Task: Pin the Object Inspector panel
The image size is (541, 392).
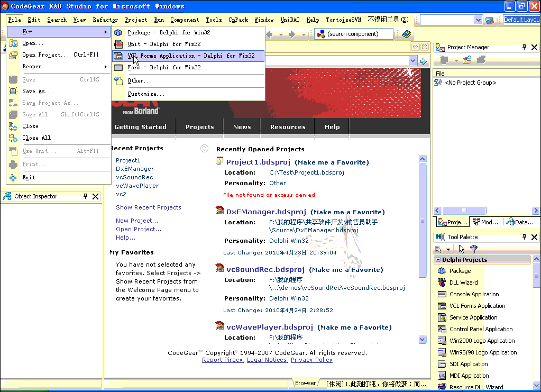Action: coord(85,196)
